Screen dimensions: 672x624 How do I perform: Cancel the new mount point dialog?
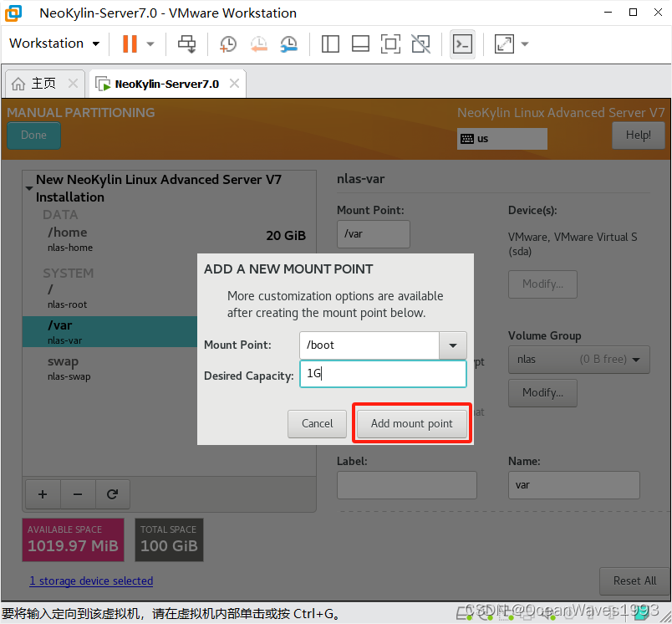click(317, 424)
